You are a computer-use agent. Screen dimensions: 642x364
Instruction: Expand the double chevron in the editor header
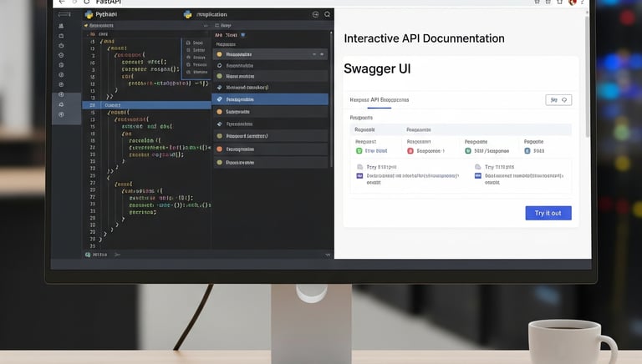tap(206, 25)
